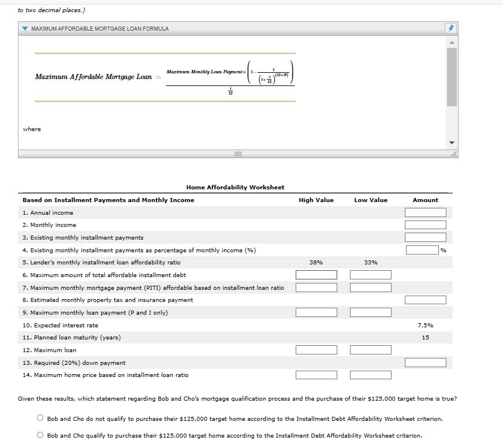Click the '38%' affordability ratio value

click(x=316, y=262)
